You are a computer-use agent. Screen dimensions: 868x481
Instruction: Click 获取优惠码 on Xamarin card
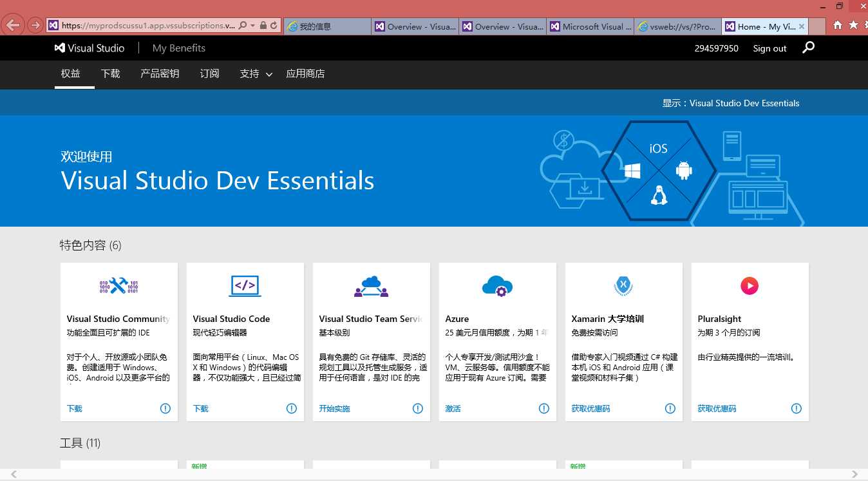[x=590, y=408]
